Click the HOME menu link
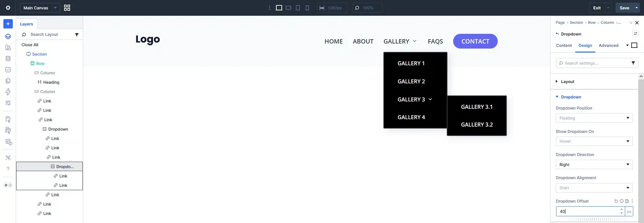The image size is (644, 223). (x=333, y=42)
